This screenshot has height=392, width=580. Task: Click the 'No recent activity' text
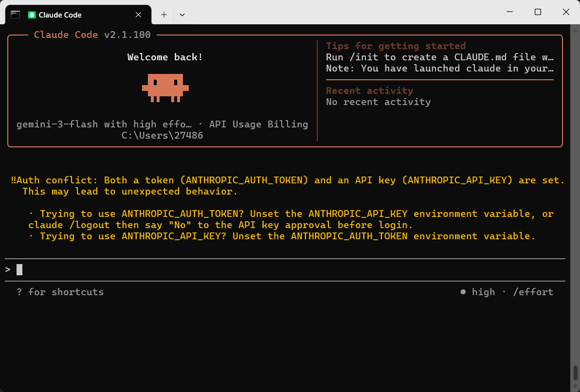tap(379, 102)
